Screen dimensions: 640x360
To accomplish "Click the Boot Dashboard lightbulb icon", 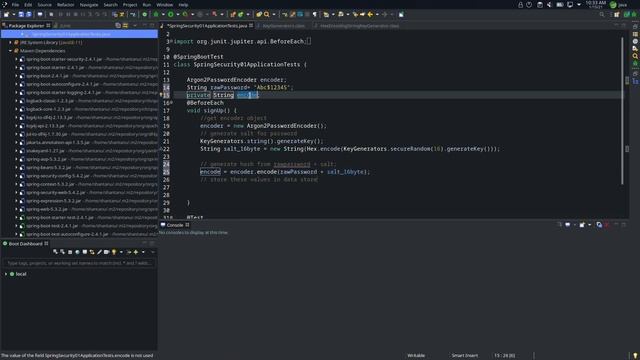I will (x=114, y=252).
